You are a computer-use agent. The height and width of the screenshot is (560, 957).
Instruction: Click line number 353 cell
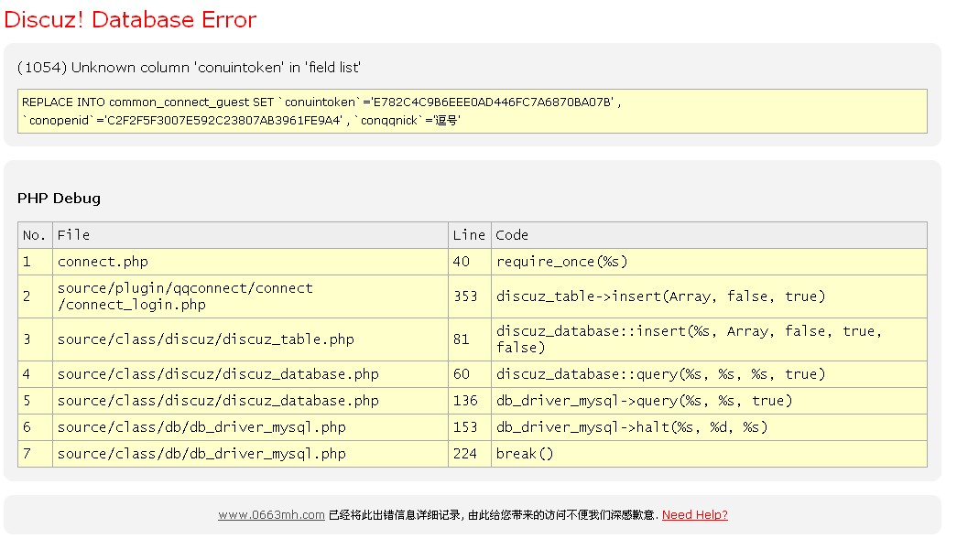click(470, 296)
